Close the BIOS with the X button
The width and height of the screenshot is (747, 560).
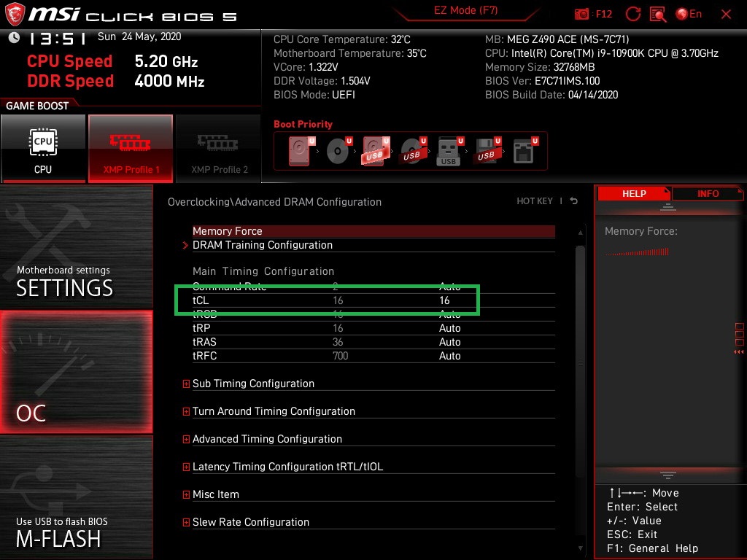726,15
